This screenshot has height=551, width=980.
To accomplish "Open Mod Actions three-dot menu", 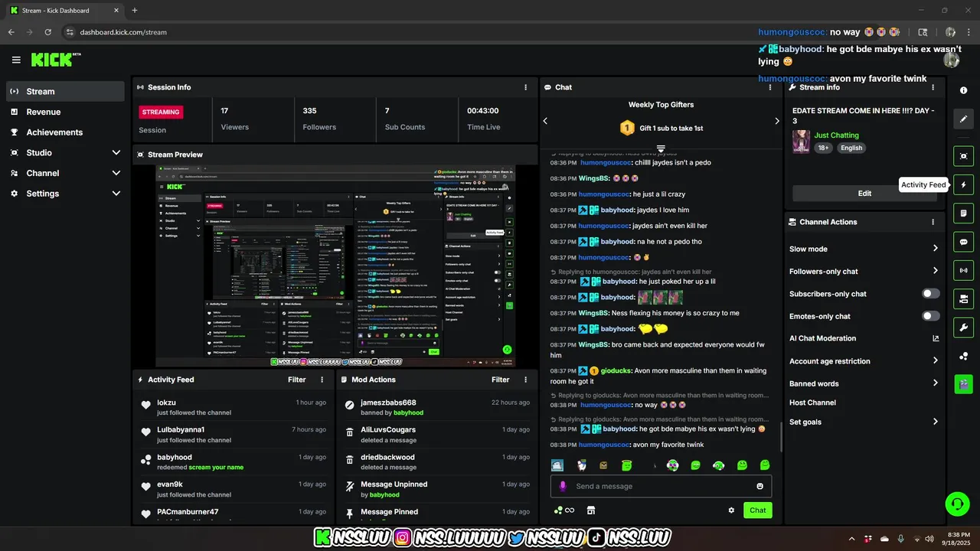I will pos(525,380).
